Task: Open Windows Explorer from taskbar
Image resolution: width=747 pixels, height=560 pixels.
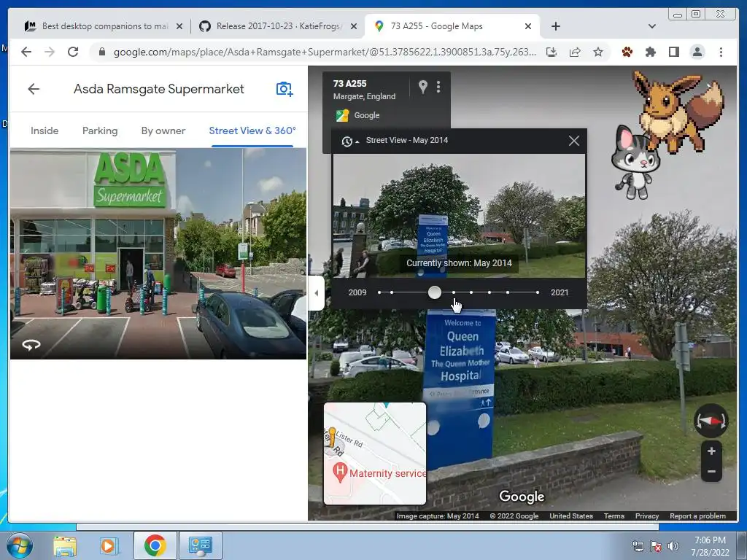Action: pos(65,545)
